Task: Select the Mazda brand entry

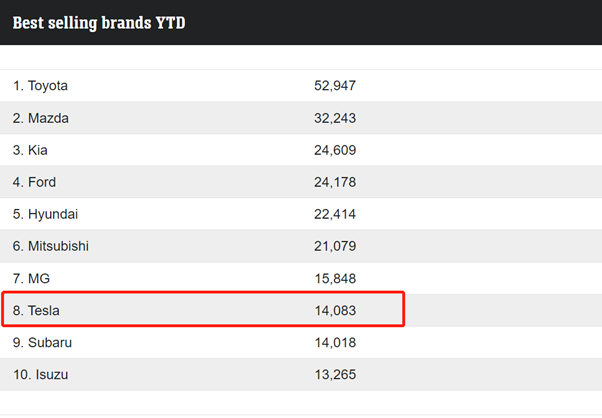Action: point(40,118)
